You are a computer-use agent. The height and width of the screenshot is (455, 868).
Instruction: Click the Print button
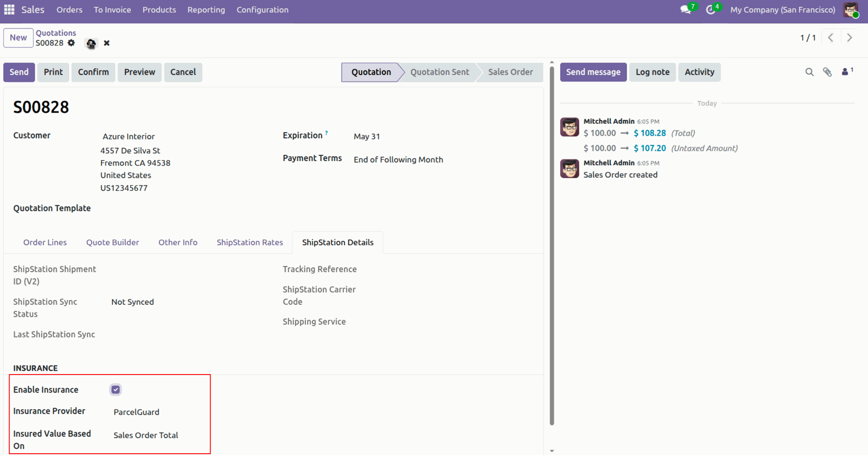point(53,72)
